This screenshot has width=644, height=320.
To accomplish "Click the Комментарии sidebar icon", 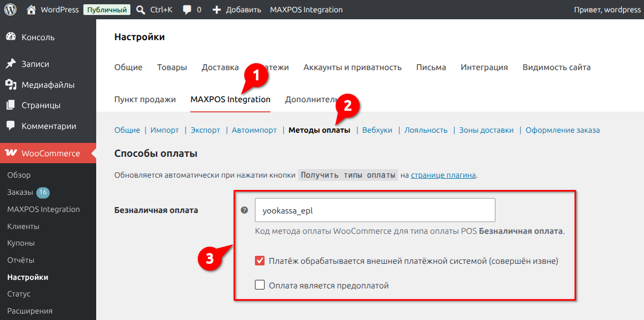I will coord(10,126).
